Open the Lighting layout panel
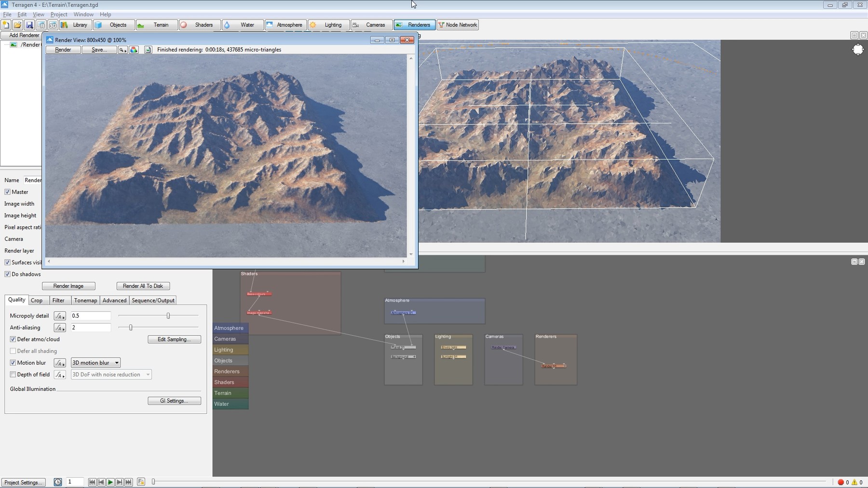 pyautogui.click(x=332, y=25)
